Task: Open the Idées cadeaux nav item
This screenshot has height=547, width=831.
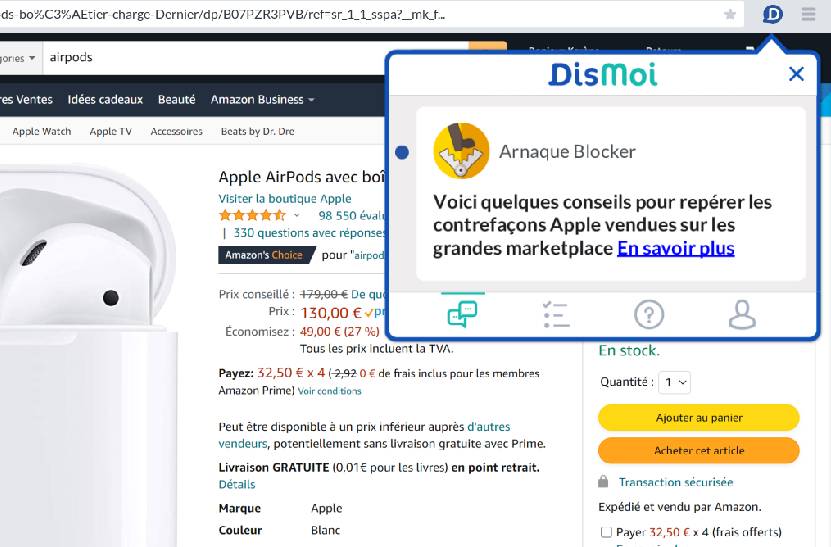Action: tap(105, 100)
